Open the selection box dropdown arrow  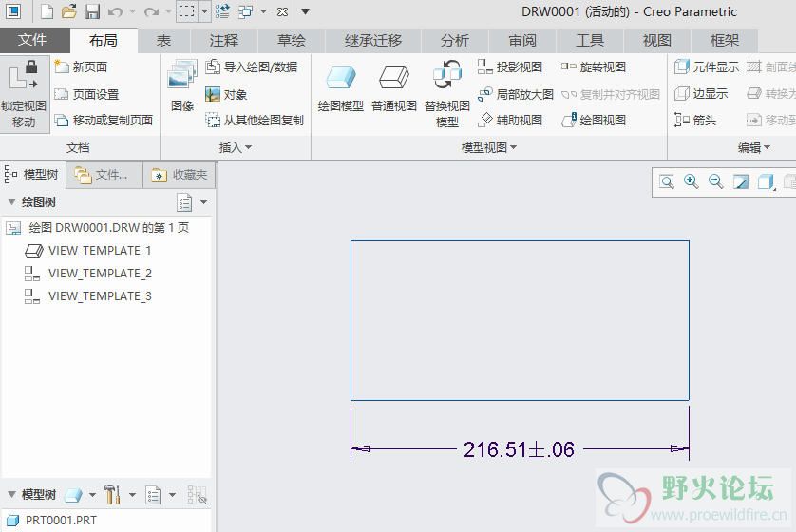pos(204,11)
